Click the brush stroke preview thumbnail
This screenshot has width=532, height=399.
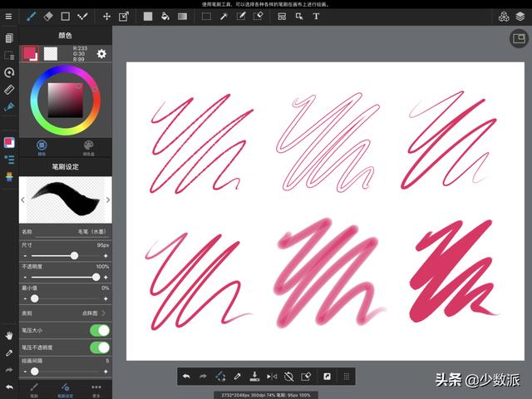tap(65, 199)
